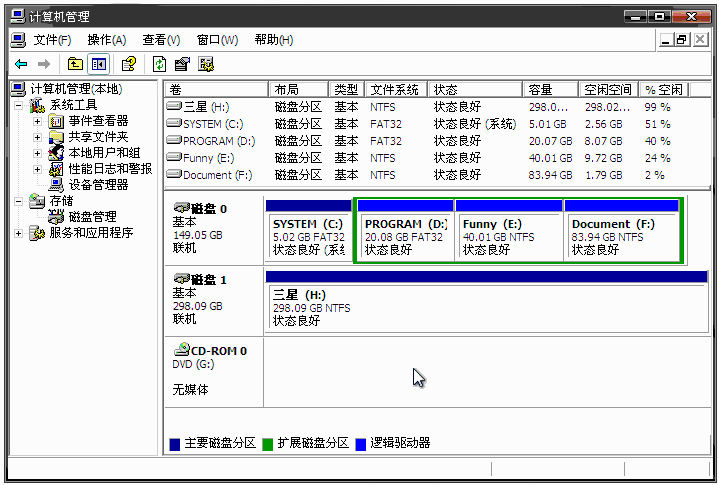Image resolution: width=719 pixels, height=485 pixels.
Task: Expand the 事件查看器 node
Action: tap(38, 121)
